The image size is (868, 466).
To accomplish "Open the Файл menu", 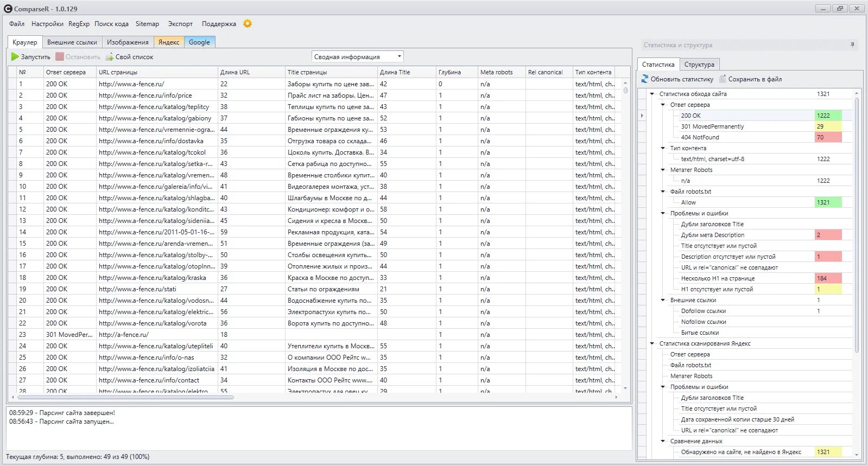I will point(17,24).
